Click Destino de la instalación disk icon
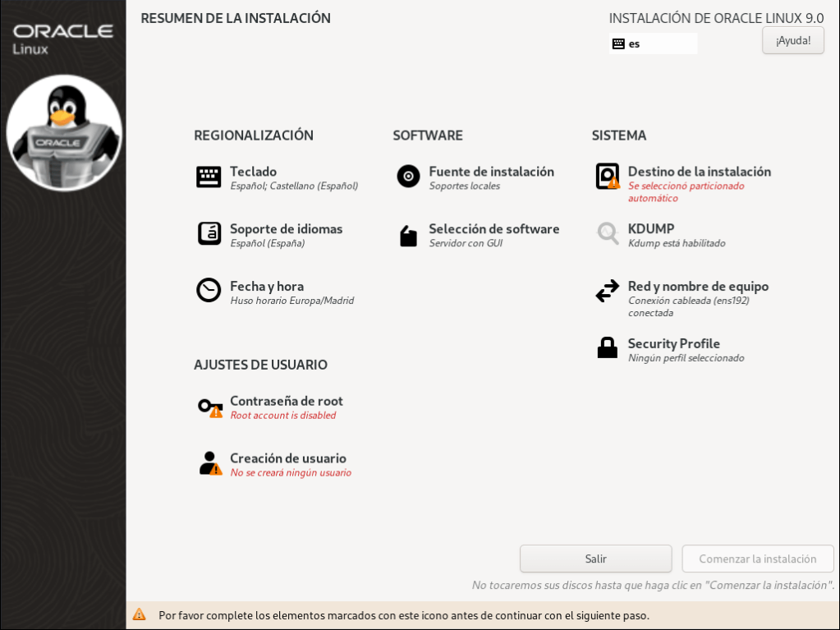840x630 pixels. [x=608, y=177]
